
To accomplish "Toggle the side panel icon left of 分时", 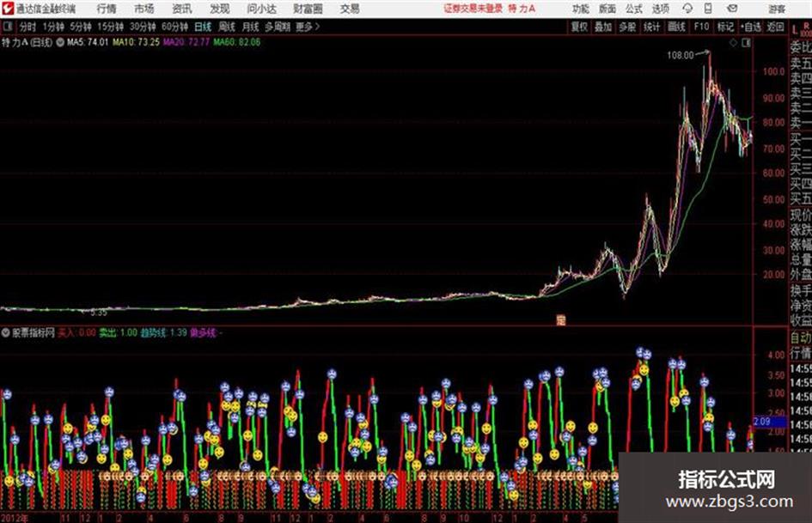I will pos(7,27).
